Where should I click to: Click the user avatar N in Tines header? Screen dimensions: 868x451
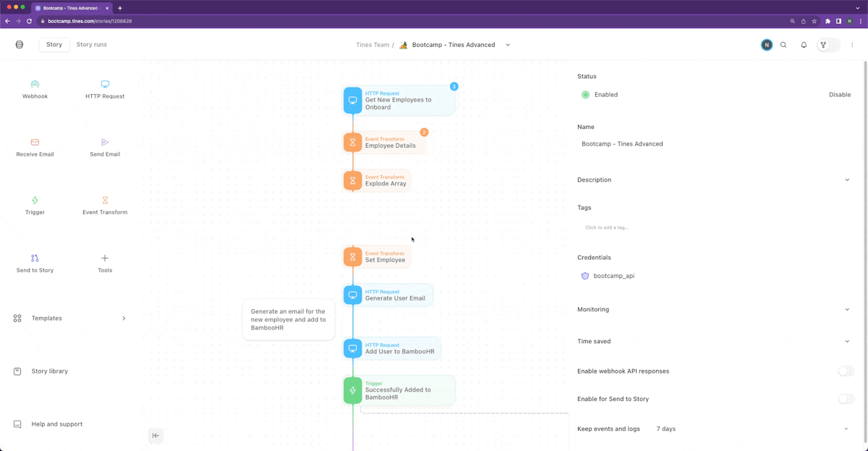pos(767,45)
